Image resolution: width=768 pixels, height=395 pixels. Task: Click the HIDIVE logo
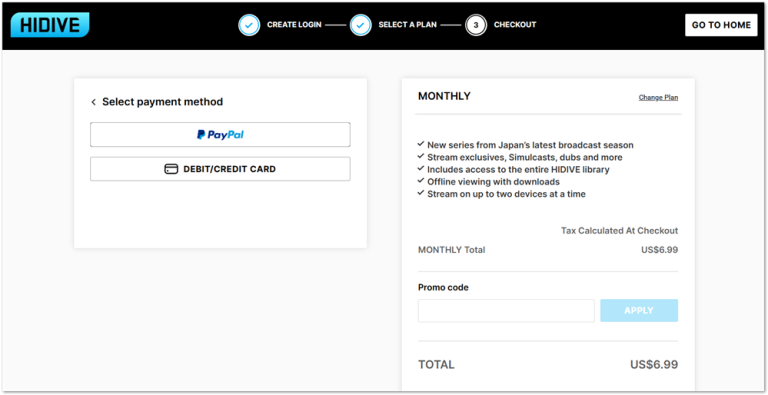point(50,25)
